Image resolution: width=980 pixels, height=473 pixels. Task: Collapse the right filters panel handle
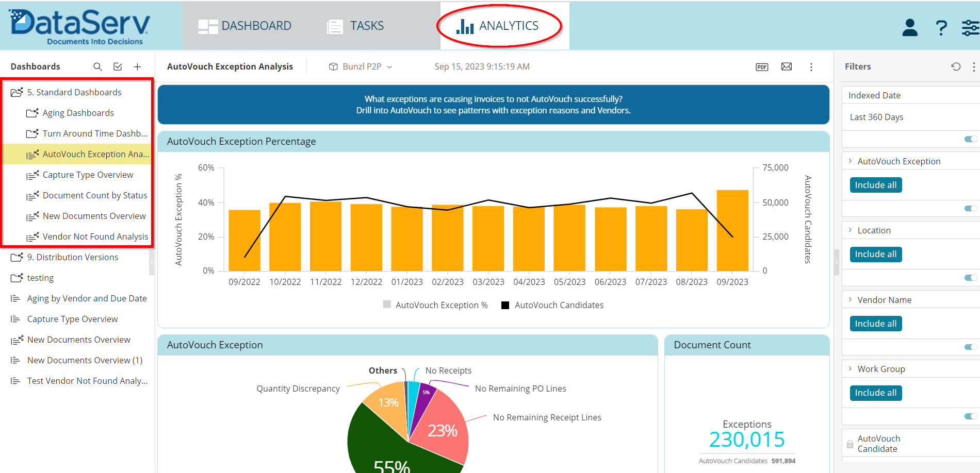837,262
